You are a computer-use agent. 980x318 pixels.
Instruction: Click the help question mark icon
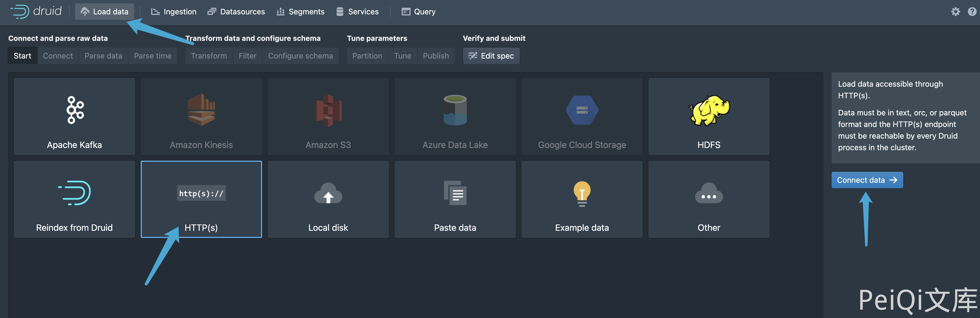click(x=972, y=12)
